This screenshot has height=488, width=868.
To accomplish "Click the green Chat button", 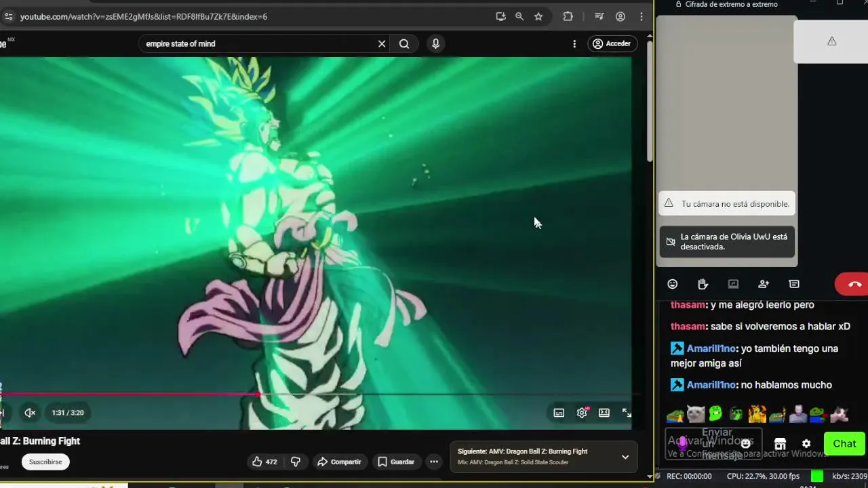I will 844,443.
